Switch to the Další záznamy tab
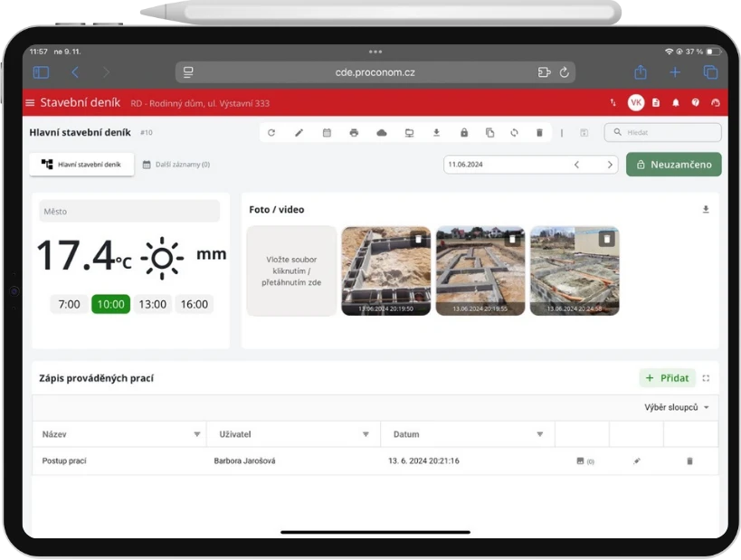The width and height of the screenshot is (741, 560). tap(176, 165)
